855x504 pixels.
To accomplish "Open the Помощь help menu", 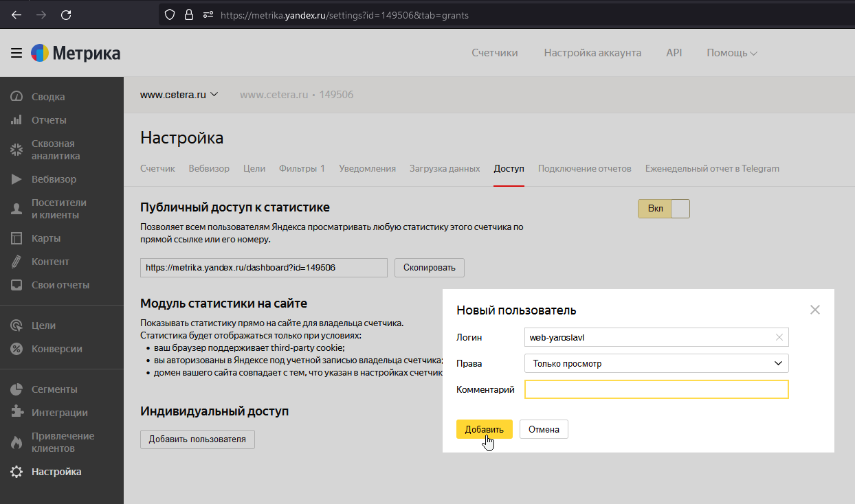I will (731, 53).
